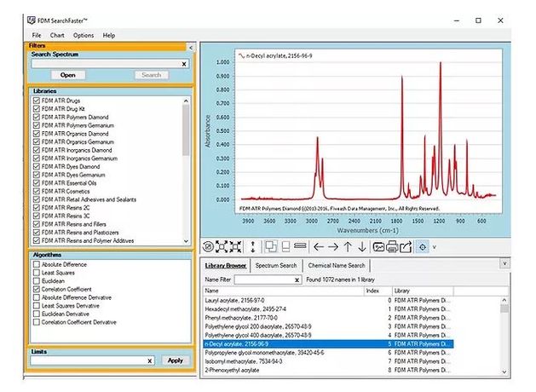Disable the Correlation Coefficient algorithm
The width and height of the screenshot is (536, 392).
pyautogui.click(x=37, y=289)
